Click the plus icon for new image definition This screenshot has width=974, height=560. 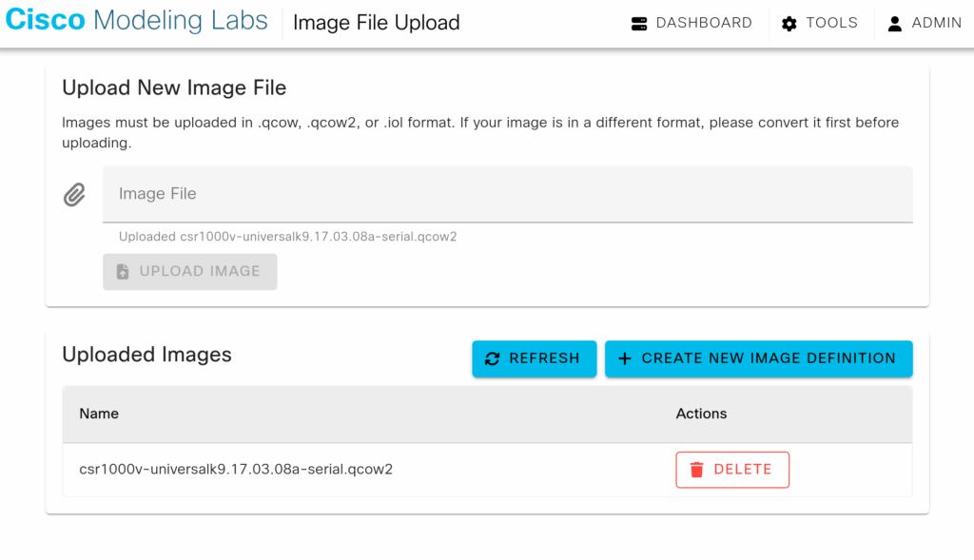click(625, 359)
